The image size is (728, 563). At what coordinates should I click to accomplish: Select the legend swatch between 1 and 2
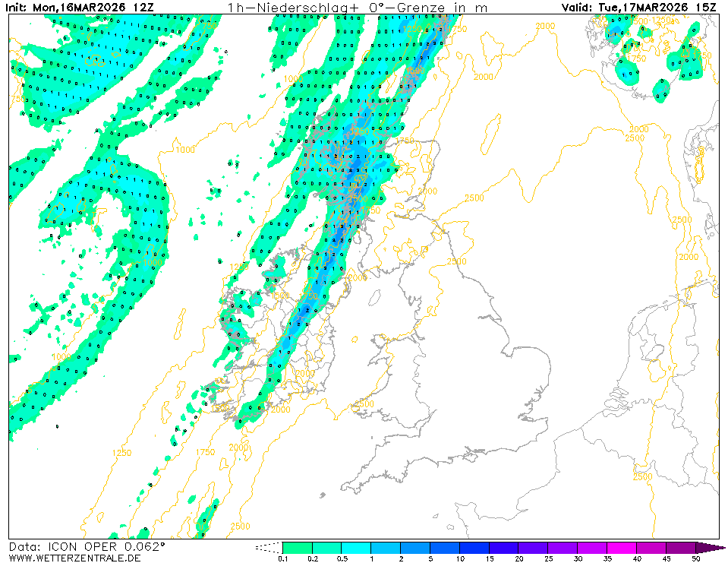click(386, 547)
